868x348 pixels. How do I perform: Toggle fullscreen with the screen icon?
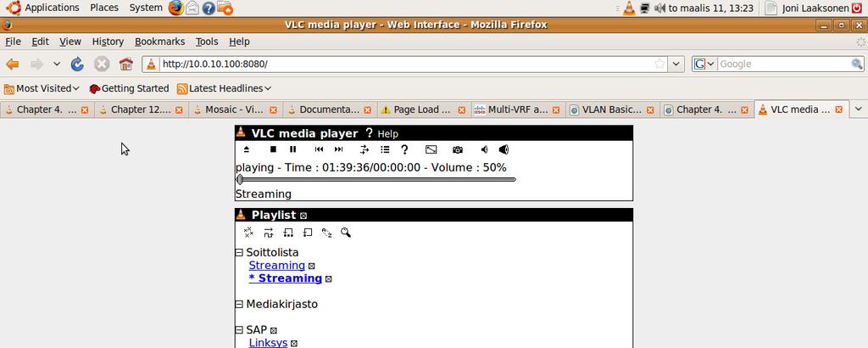(431, 149)
